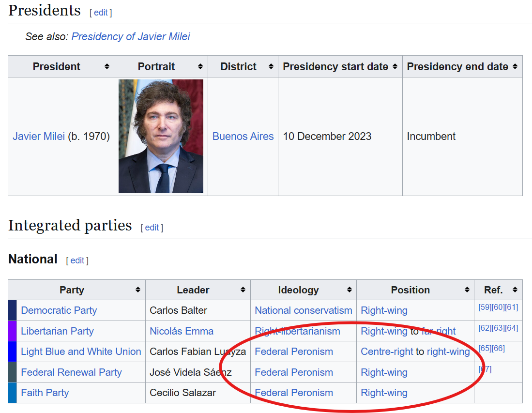532x413 pixels.
Task: Click dark navy Democratic Party color swatch
Action: [x=12, y=310]
